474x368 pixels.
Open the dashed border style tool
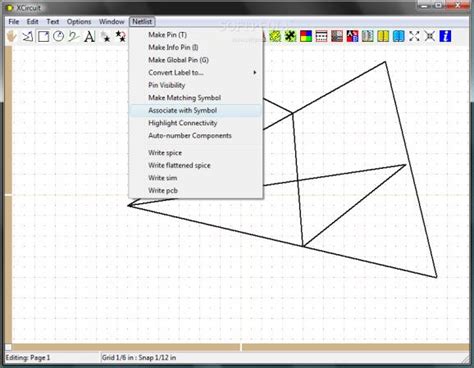point(321,36)
